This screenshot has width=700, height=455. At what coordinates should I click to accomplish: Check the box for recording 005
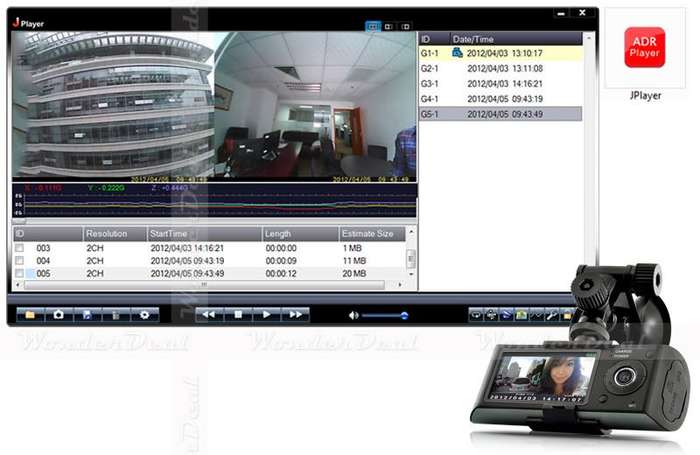19,273
